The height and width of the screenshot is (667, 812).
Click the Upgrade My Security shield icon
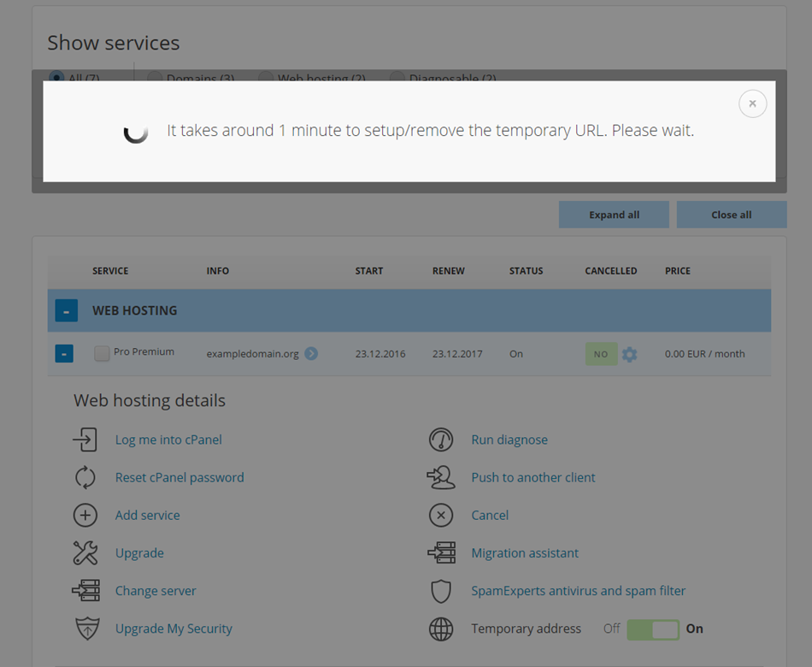[87, 629]
